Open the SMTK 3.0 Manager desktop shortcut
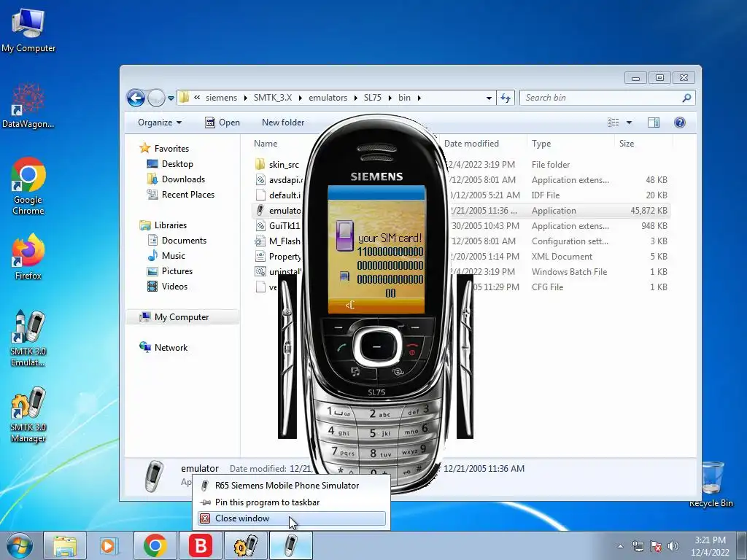 click(x=28, y=414)
